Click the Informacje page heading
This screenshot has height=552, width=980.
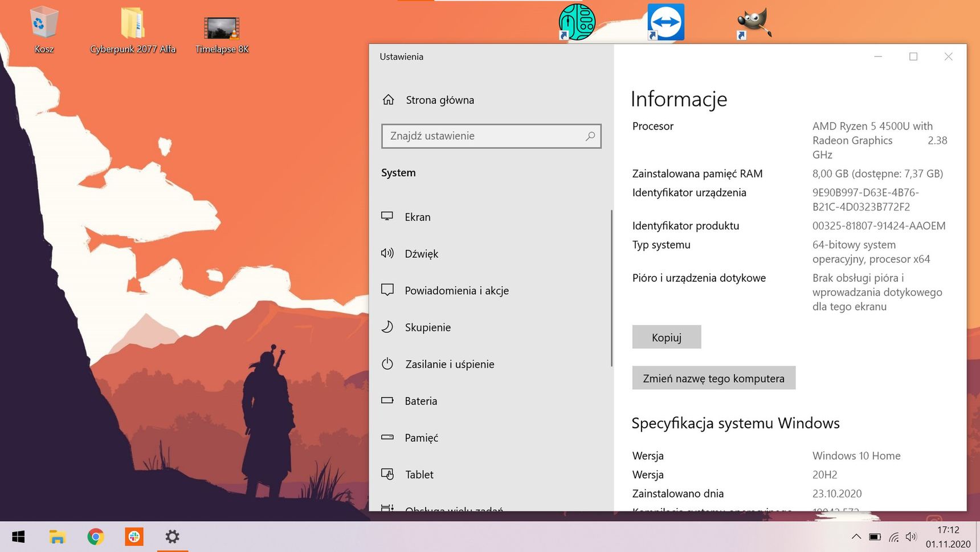click(679, 99)
